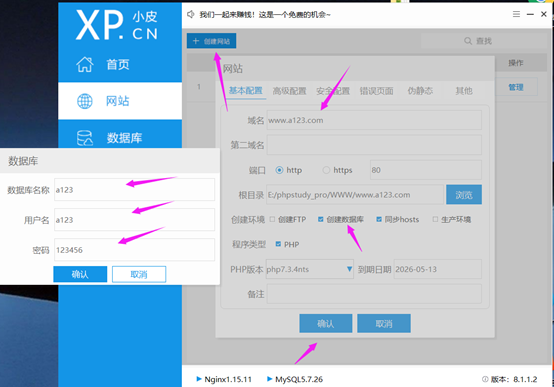Switch to the 安全配置 tab
The height and width of the screenshot is (387, 554).
point(333,91)
